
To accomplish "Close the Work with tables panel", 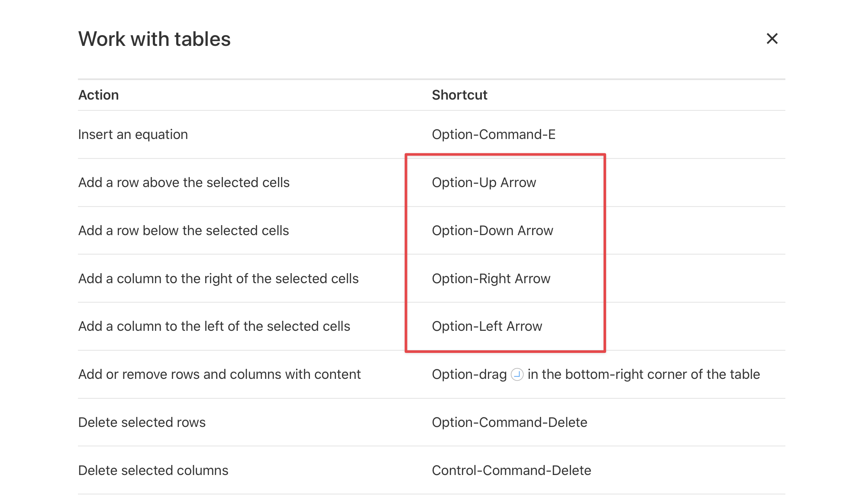I will tap(772, 39).
